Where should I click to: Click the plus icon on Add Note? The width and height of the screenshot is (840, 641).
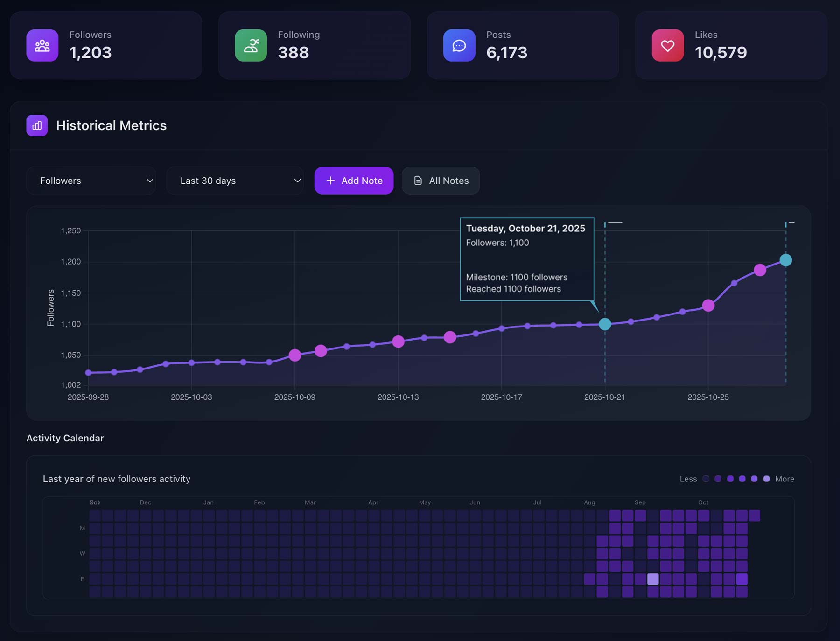click(x=331, y=181)
